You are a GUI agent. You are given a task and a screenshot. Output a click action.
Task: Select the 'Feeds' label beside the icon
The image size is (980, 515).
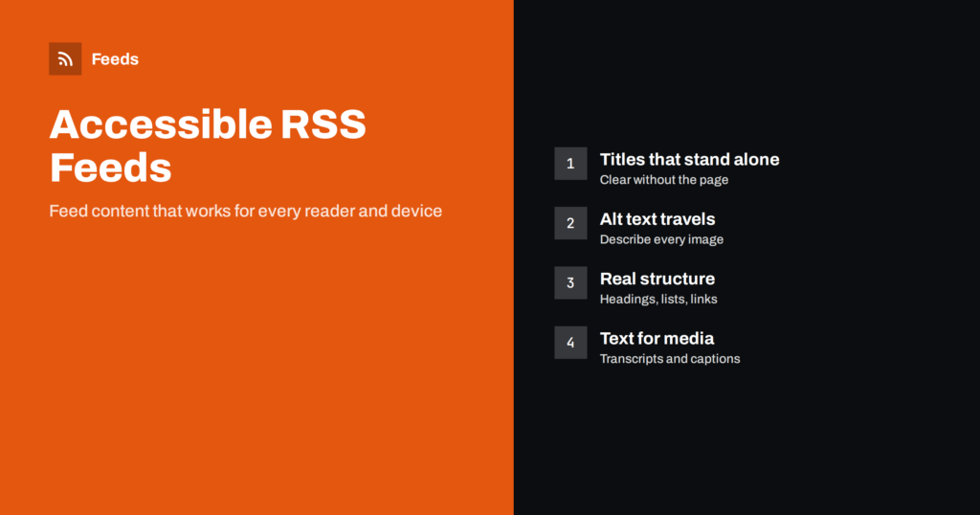coord(115,58)
